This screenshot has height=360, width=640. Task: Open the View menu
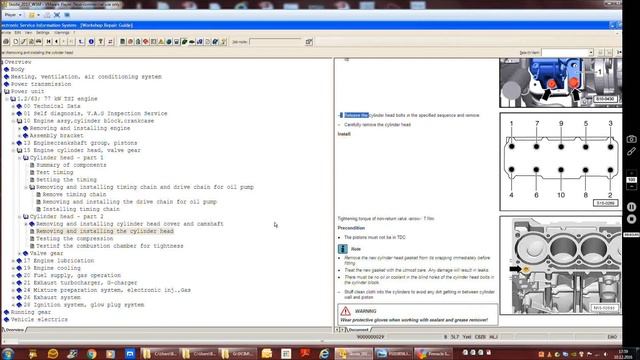(x=28, y=32)
